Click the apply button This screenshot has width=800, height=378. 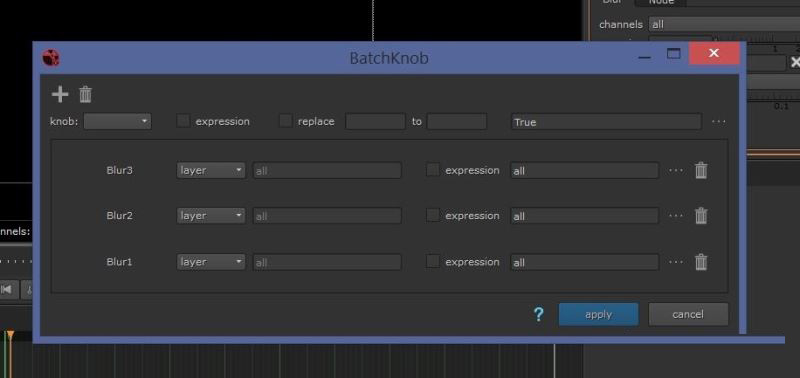click(x=598, y=314)
